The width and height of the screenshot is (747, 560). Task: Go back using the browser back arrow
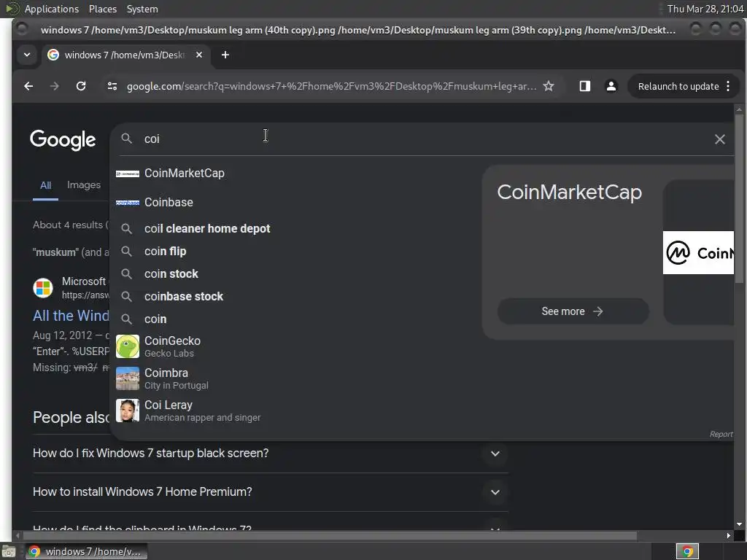coord(28,86)
